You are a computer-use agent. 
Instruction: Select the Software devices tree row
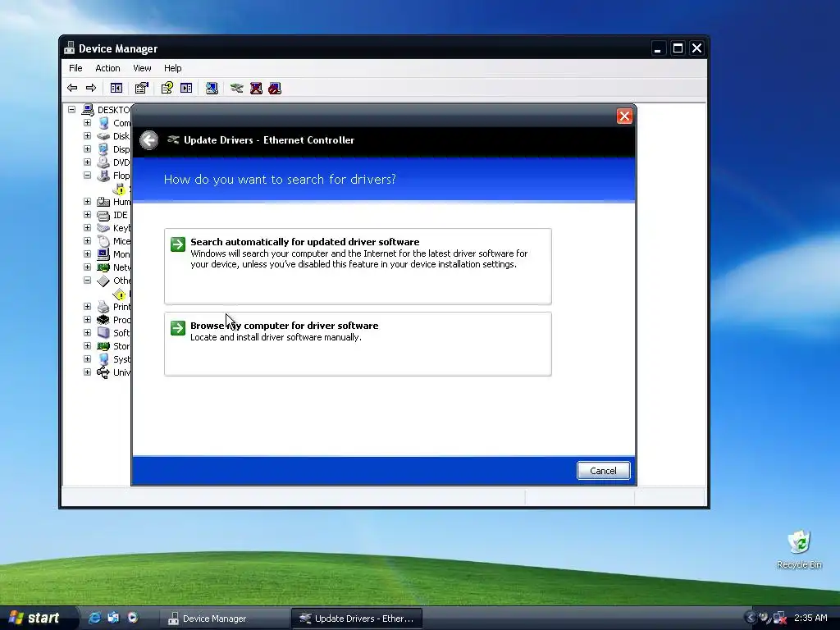113,333
